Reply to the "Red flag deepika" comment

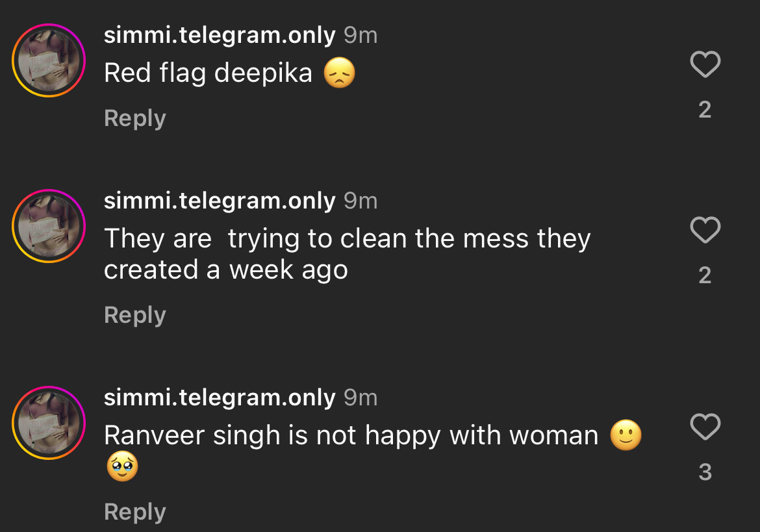click(x=135, y=118)
